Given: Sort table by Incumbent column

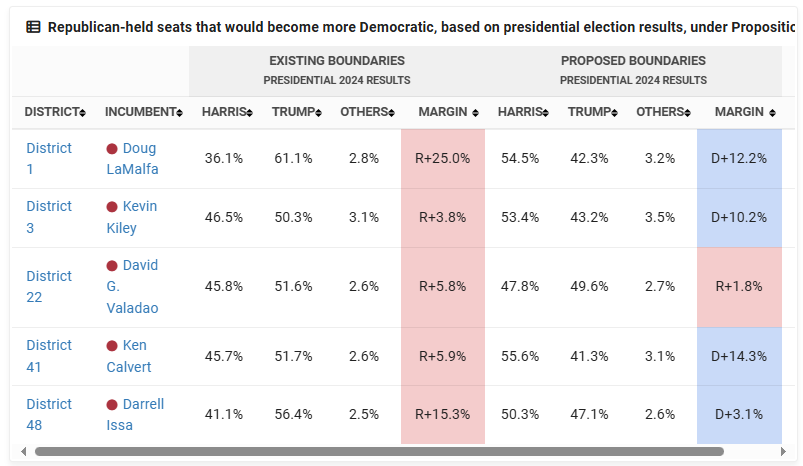Looking at the screenshot, I should tap(144, 112).
